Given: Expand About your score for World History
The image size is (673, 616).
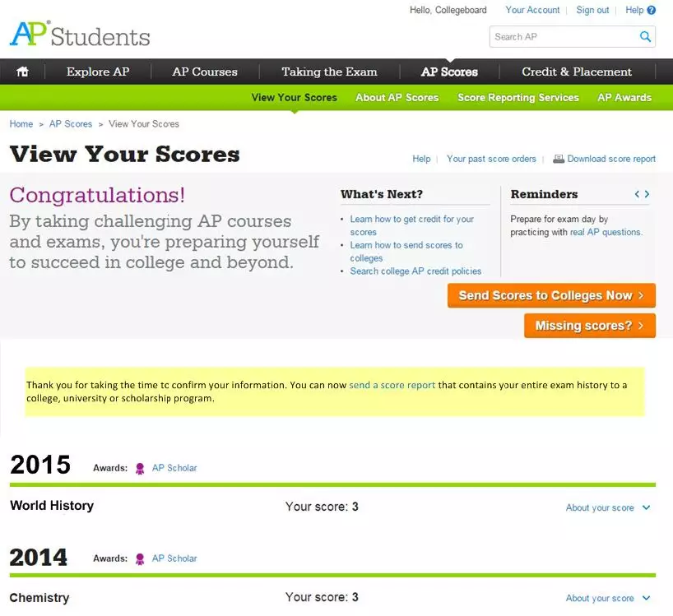Looking at the screenshot, I should pyautogui.click(x=608, y=507).
